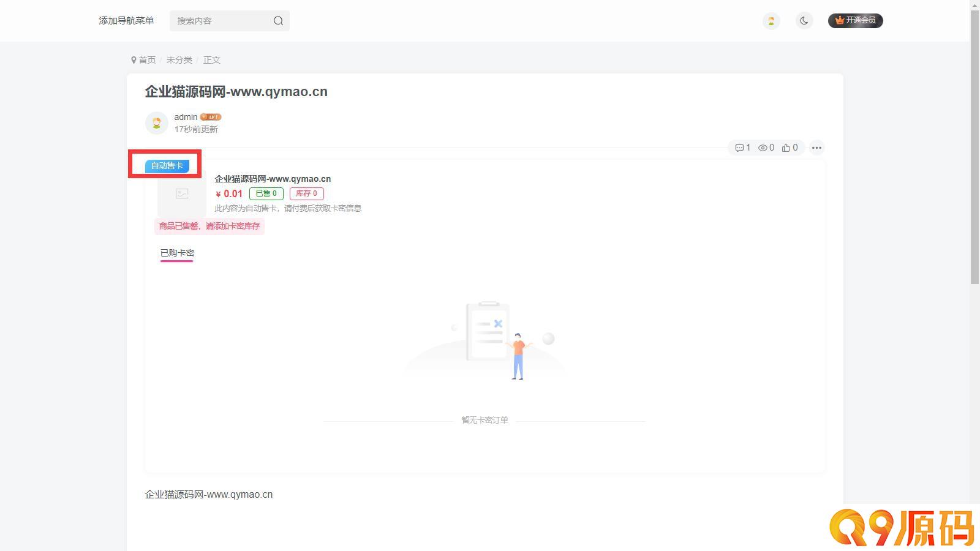
Task: Click the 自动售卡 tag
Action: (x=167, y=165)
